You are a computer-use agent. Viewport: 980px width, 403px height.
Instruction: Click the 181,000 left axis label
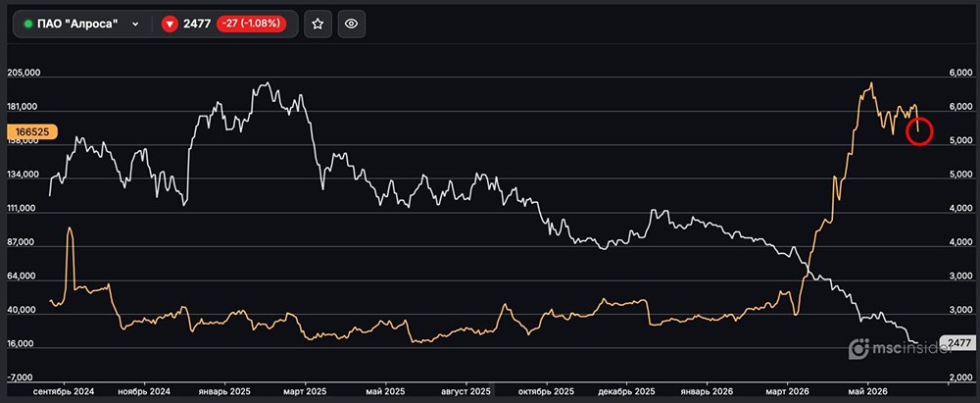pos(24,107)
